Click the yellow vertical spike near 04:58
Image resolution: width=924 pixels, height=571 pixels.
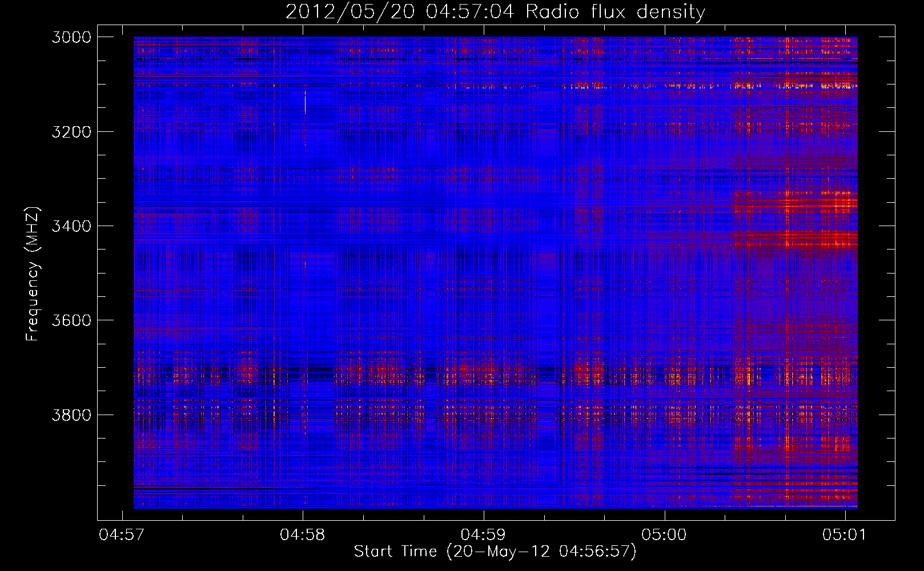306,102
